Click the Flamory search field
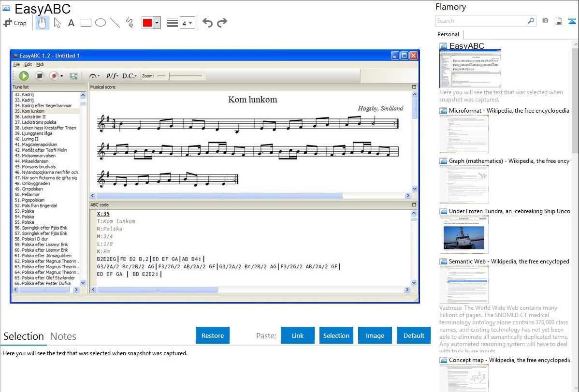Image resolution: width=579 pixels, height=392 pixels. [481, 21]
